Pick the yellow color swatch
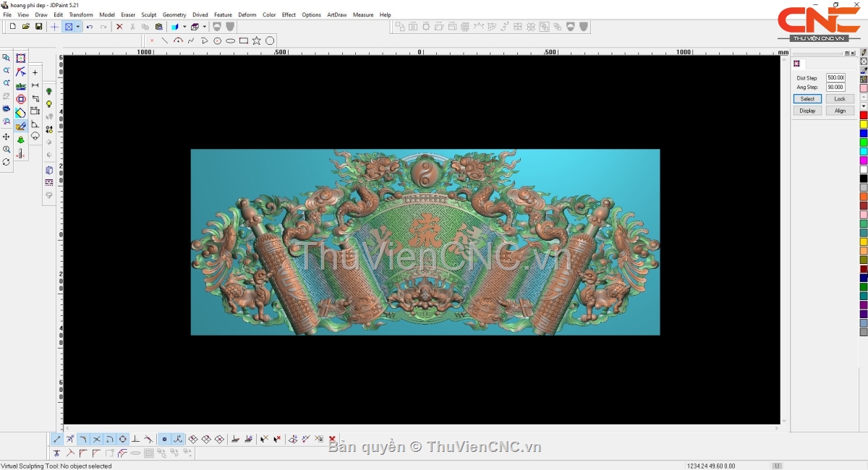868x470 pixels. click(864, 124)
